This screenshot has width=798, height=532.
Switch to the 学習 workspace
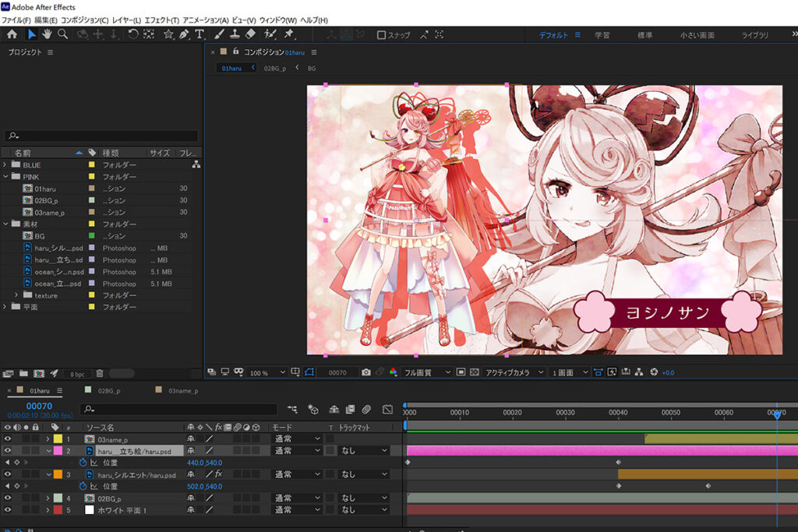[x=602, y=35]
